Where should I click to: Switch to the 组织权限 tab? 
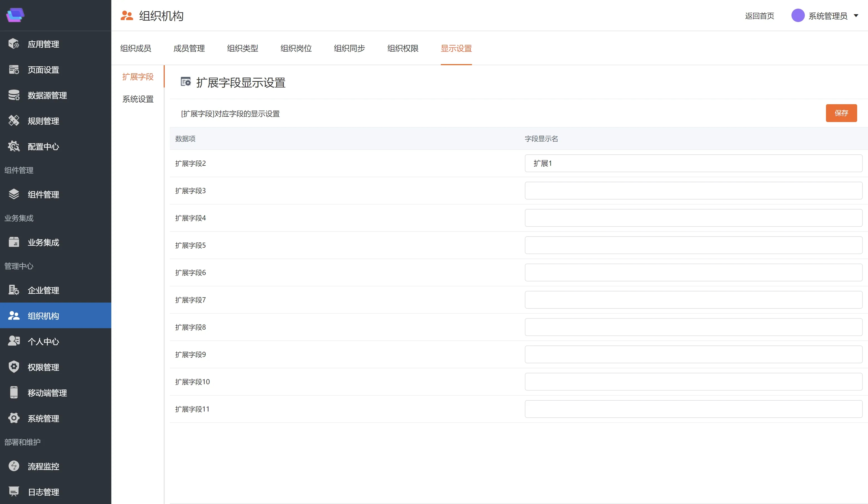(402, 48)
